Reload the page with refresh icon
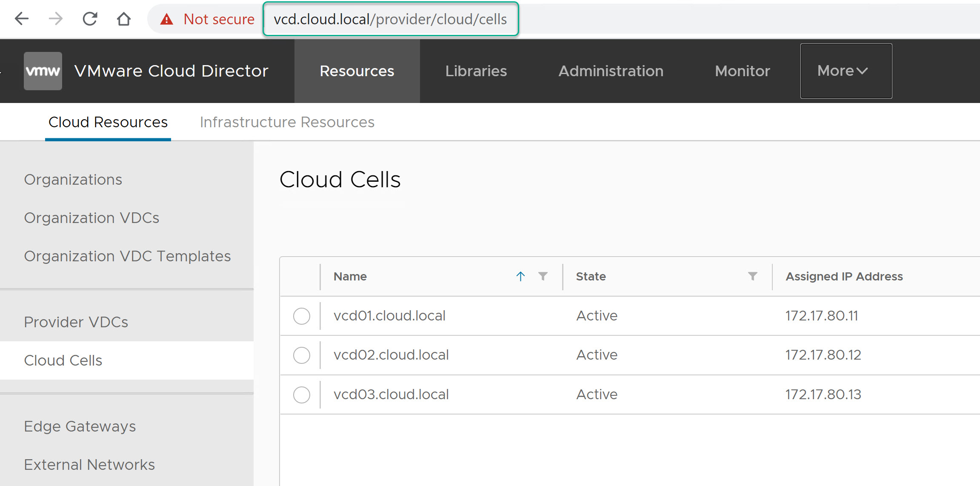Viewport: 980px width, 486px height. tap(90, 19)
